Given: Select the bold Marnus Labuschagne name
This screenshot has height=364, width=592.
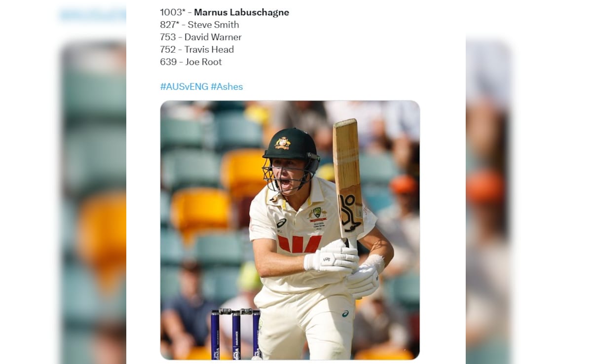Looking at the screenshot, I should pos(242,12).
